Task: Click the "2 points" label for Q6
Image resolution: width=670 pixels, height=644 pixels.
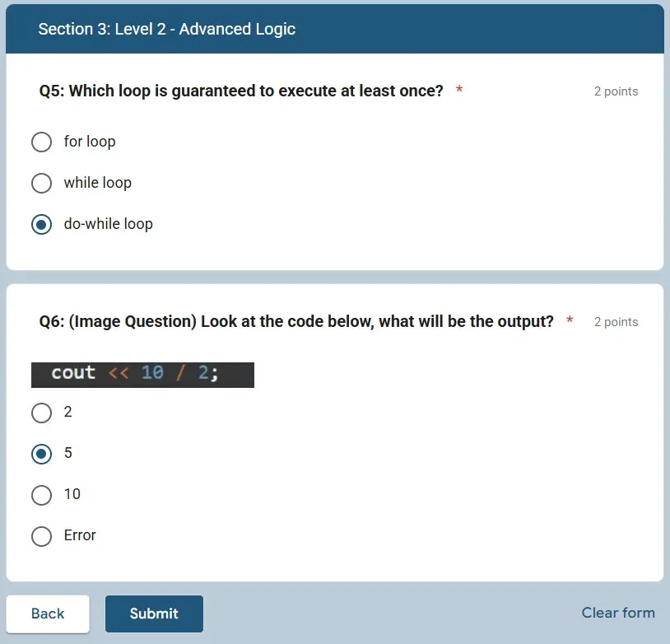Action: [616, 322]
